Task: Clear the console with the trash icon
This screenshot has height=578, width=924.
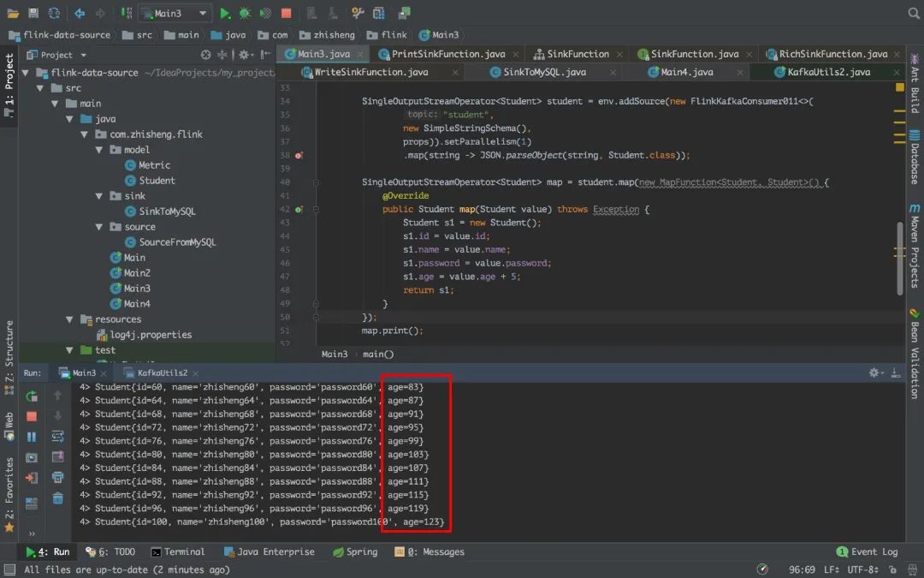Action: pos(57,498)
